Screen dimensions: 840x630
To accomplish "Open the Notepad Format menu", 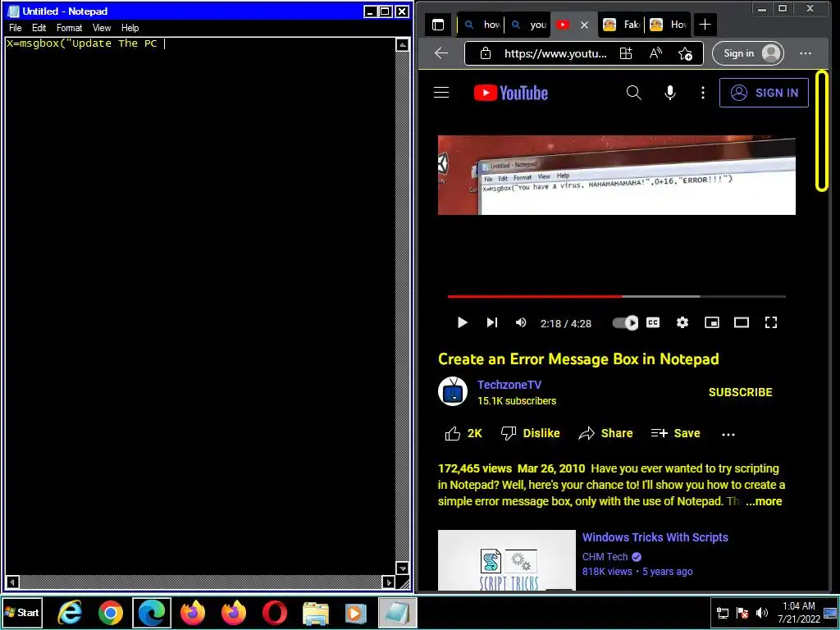I will click(69, 28).
